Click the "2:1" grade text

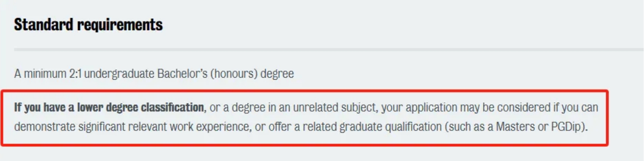point(75,74)
